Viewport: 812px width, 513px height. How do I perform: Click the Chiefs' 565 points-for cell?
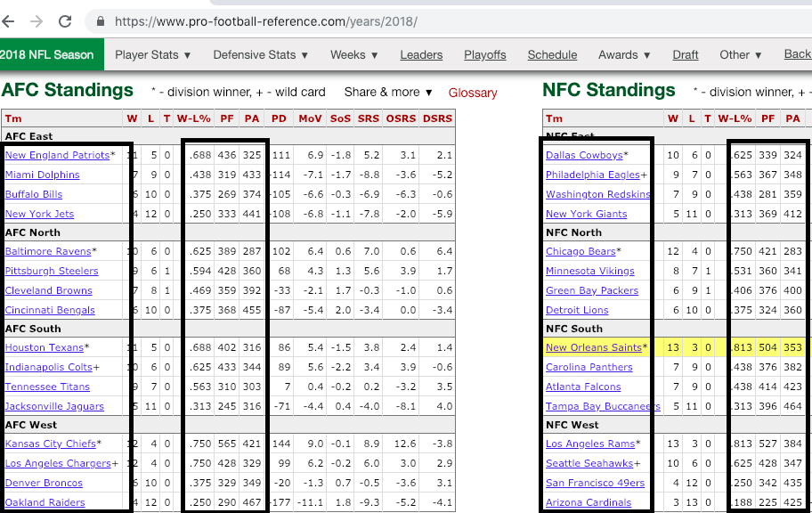[227, 444]
